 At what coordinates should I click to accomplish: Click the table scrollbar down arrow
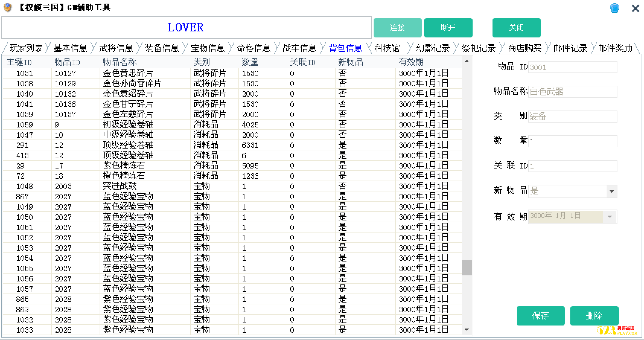[467, 330]
